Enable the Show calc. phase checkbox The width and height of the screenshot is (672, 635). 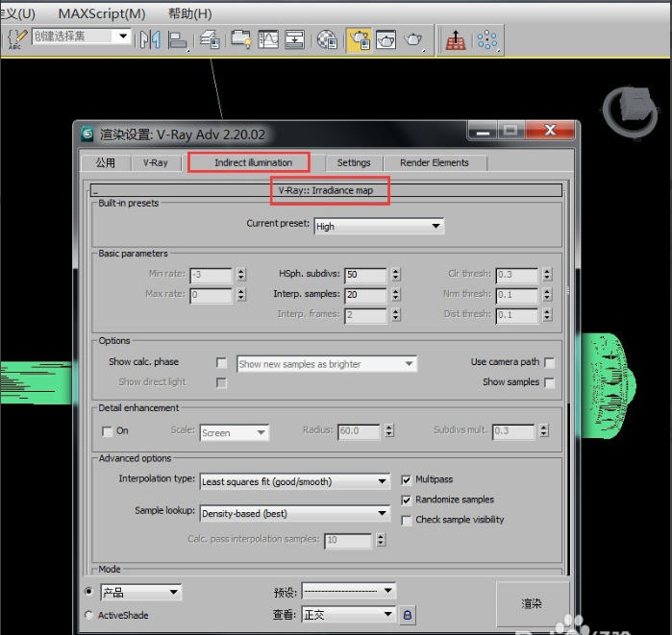coord(221,363)
